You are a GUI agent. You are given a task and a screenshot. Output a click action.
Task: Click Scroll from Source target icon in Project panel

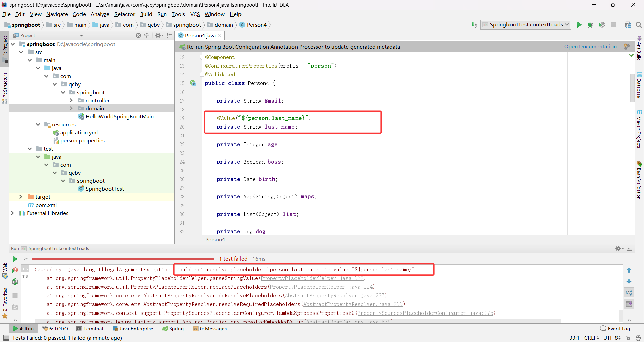tap(138, 35)
